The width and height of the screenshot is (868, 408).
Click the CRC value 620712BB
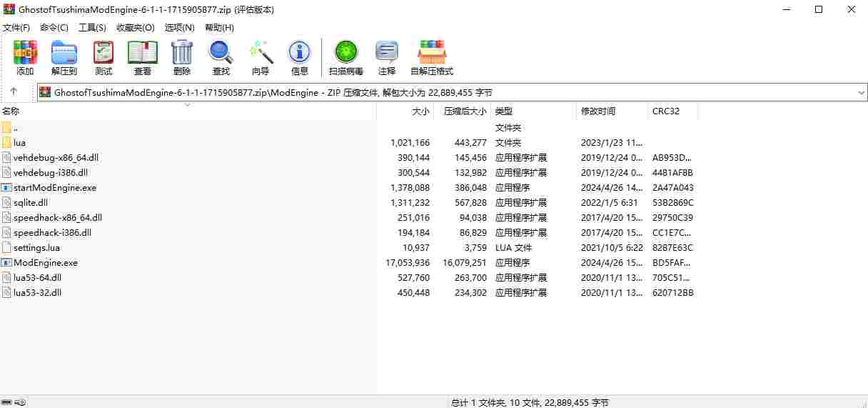pyautogui.click(x=672, y=293)
